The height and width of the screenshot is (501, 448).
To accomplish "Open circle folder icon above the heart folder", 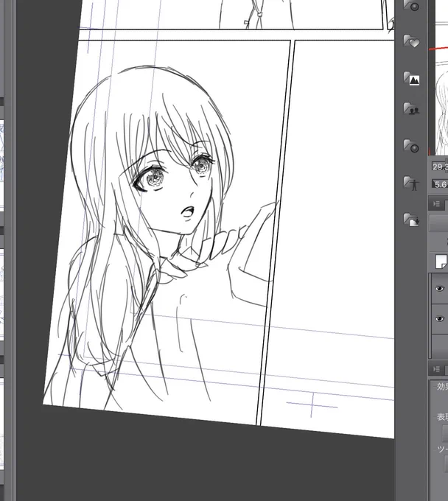I will pos(411,5).
